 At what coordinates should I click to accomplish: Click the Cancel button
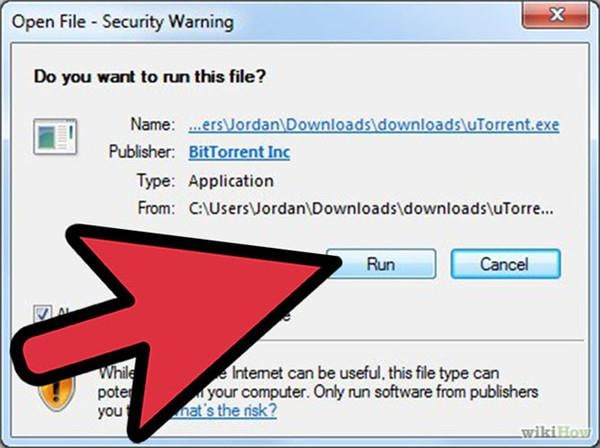click(x=505, y=264)
